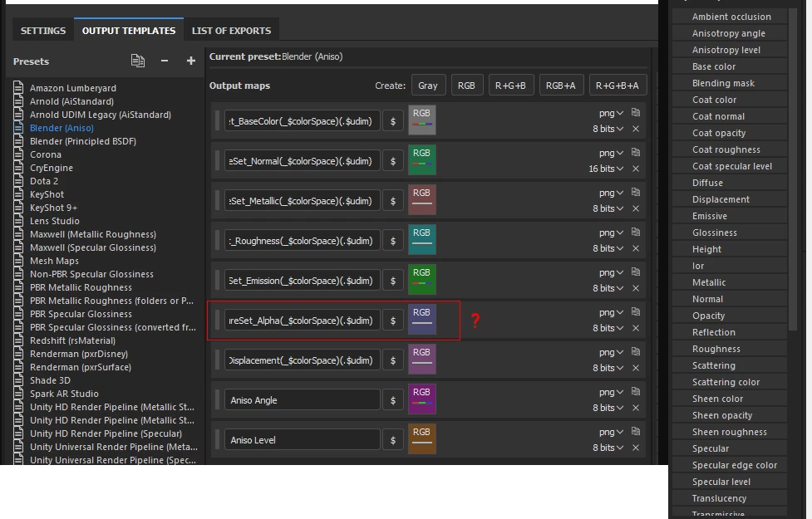This screenshot has height=519, width=812.
Task: Switch to LIST OF EXPORTS tab
Action: [231, 31]
